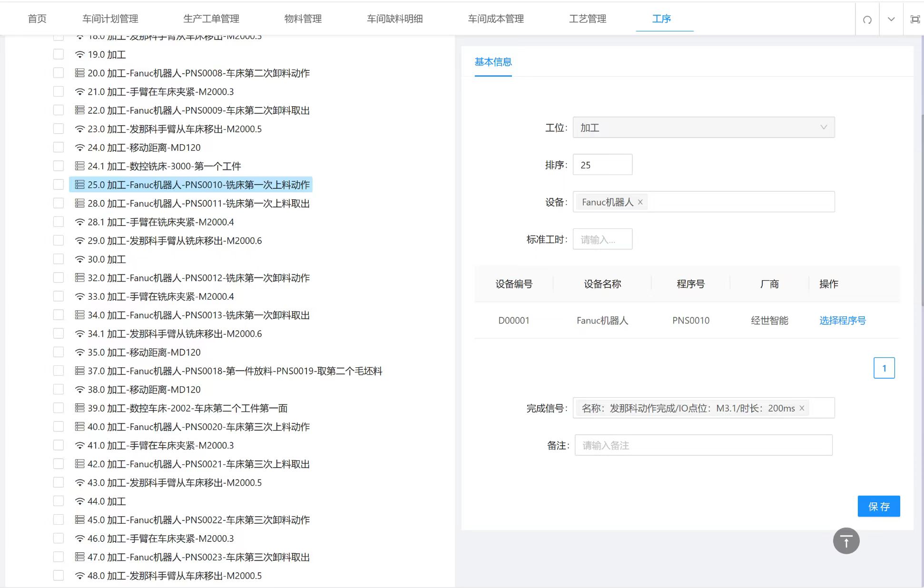The width and height of the screenshot is (924, 588).
Task: Go to page 1 in pagination
Action: (884, 368)
